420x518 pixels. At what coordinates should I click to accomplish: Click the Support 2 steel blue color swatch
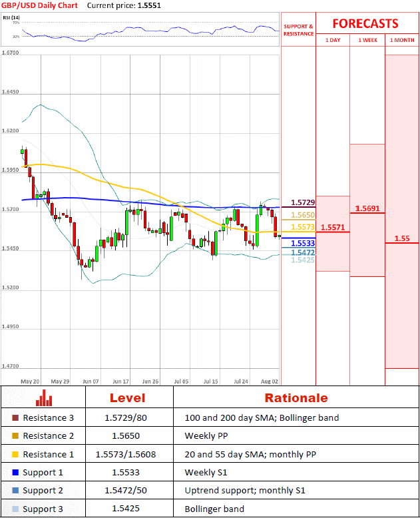coord(15,490)
